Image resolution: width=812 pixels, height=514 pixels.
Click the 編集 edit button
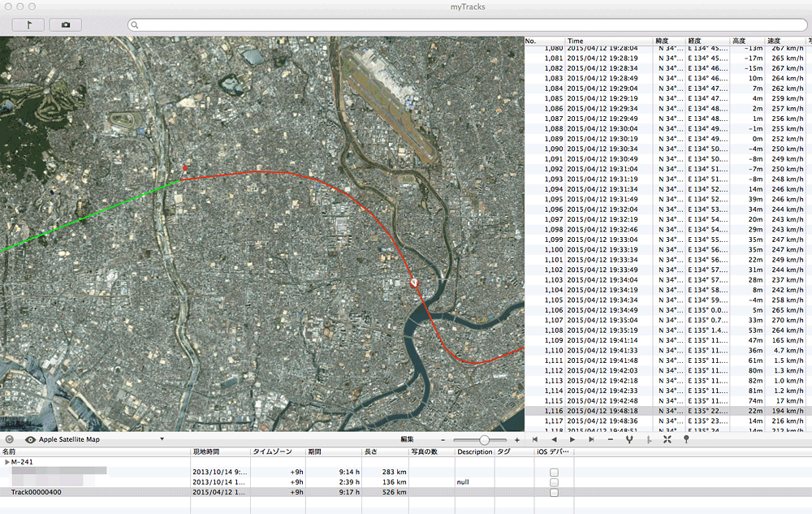[407, 439]
